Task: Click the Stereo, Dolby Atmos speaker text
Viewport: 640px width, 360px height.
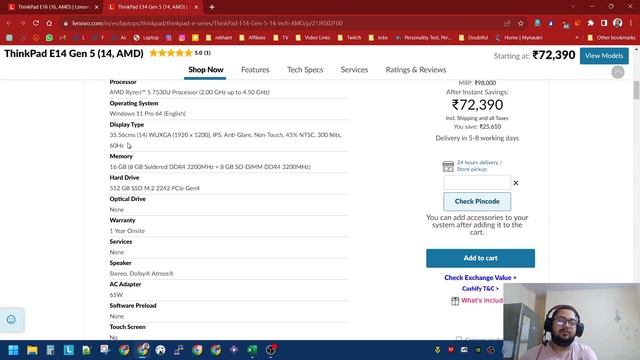Action: pos(141,273)
